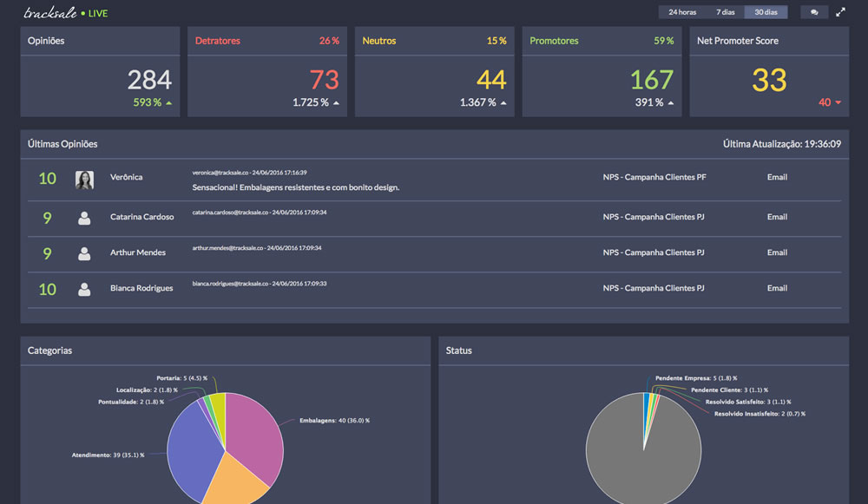This screenshot has width=868, height=504.
Task: Click the Embalagens: 40 (36.0) % label
Action: [x=334, y=421]
